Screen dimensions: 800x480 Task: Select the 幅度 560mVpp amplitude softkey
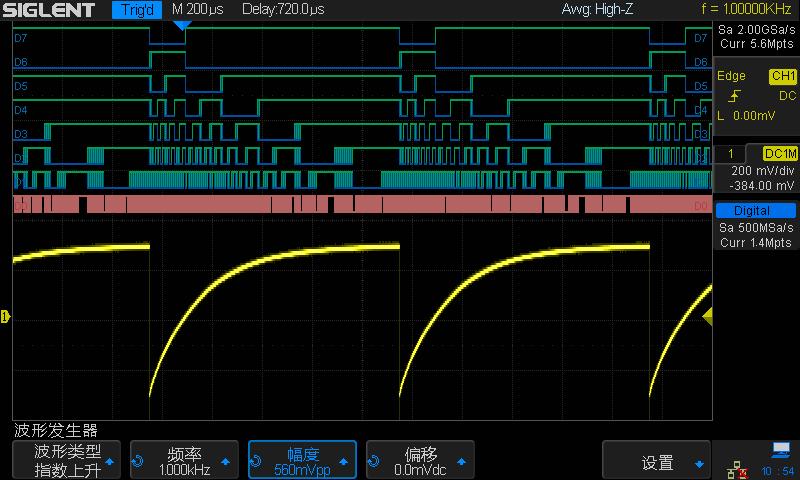pyautogui.click(x=303, y=462)
